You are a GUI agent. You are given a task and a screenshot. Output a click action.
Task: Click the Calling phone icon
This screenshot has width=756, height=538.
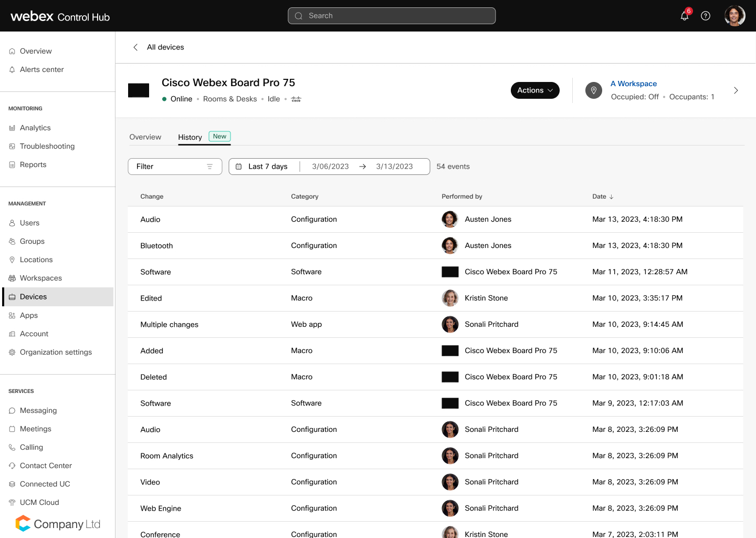point(12,447)
